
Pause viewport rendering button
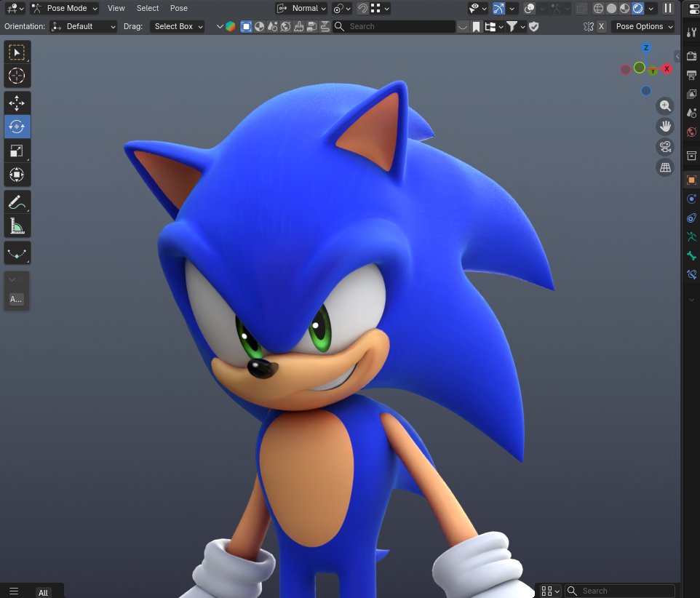(668, 8)
